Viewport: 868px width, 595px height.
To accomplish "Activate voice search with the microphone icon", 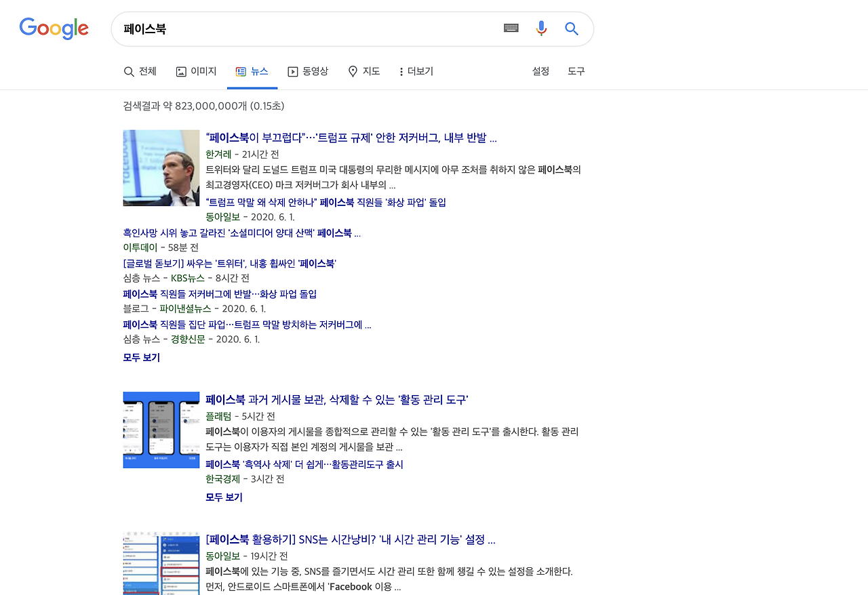I will click(541, 28).
